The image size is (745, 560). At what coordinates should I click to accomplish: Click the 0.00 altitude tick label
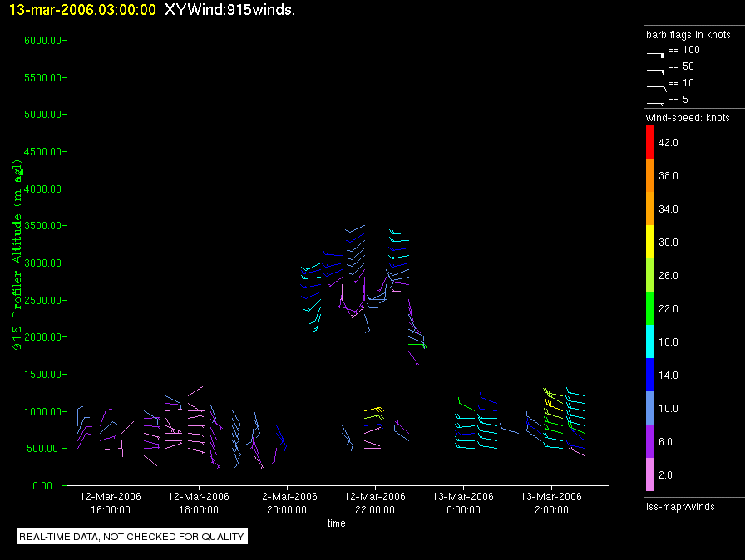pos(42,485)
